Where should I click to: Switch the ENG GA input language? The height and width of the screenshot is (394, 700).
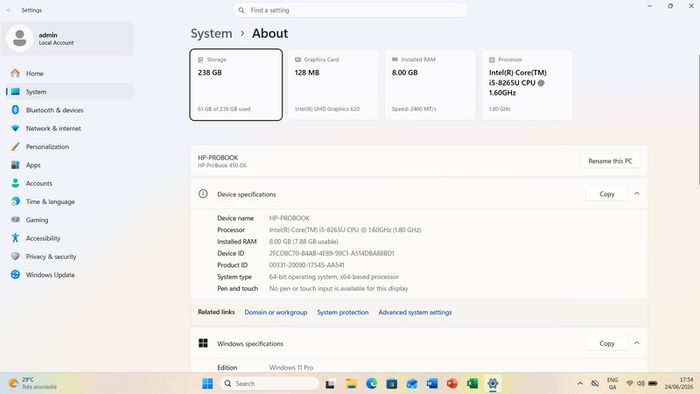click(612, 384)
